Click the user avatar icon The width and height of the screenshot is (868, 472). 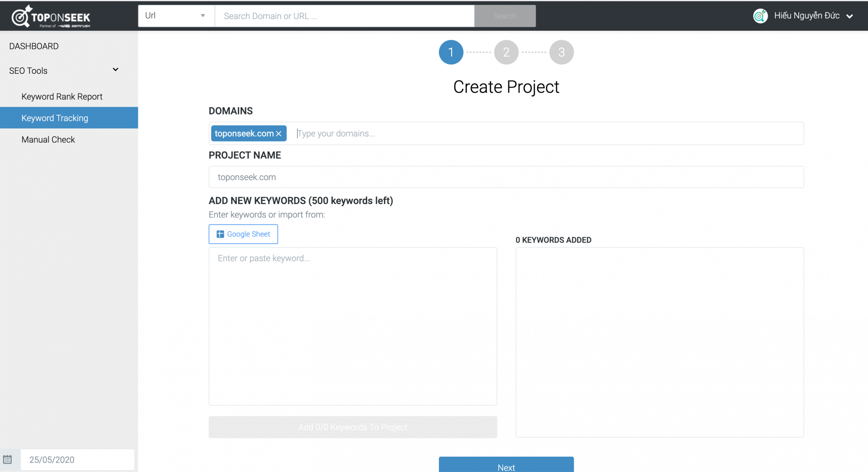point(760,16)
